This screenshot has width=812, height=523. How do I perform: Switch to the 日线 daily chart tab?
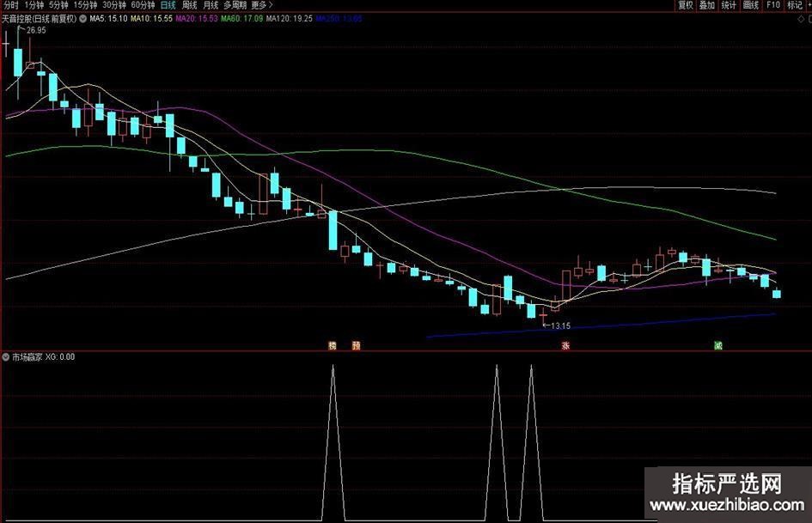coord(168,5)
